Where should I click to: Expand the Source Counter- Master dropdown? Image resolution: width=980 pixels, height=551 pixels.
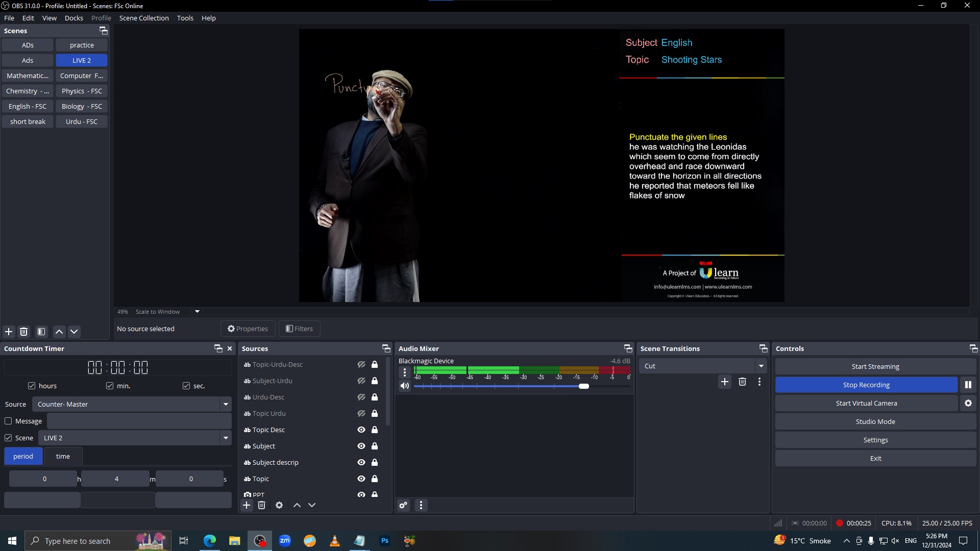[226, 404]
